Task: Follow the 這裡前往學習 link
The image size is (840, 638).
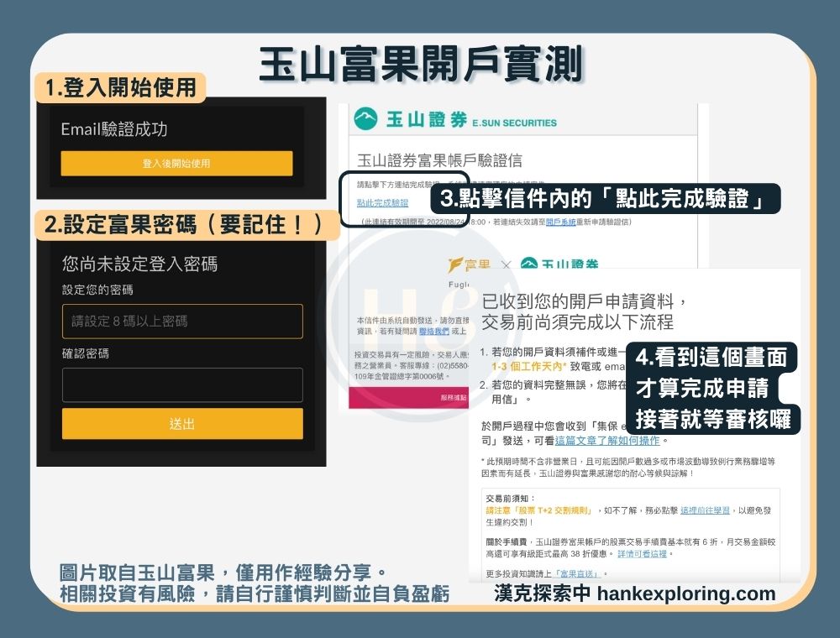Action: click(x=705, y=510)
